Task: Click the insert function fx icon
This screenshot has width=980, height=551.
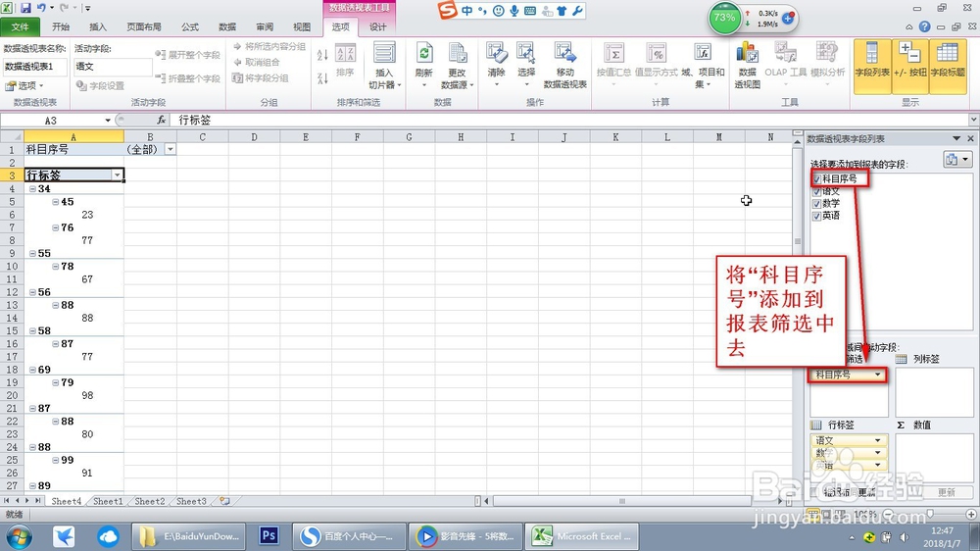Action: coord(162,120)
